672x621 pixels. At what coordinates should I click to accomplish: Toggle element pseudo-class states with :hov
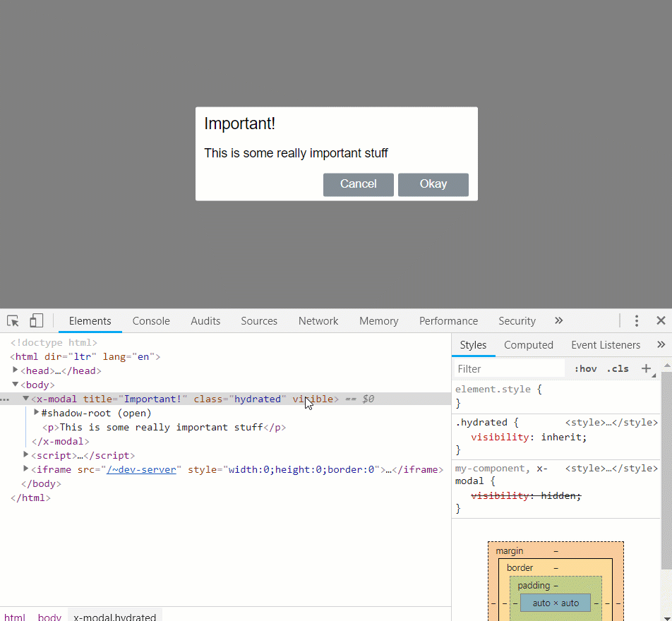click(585, 368)
